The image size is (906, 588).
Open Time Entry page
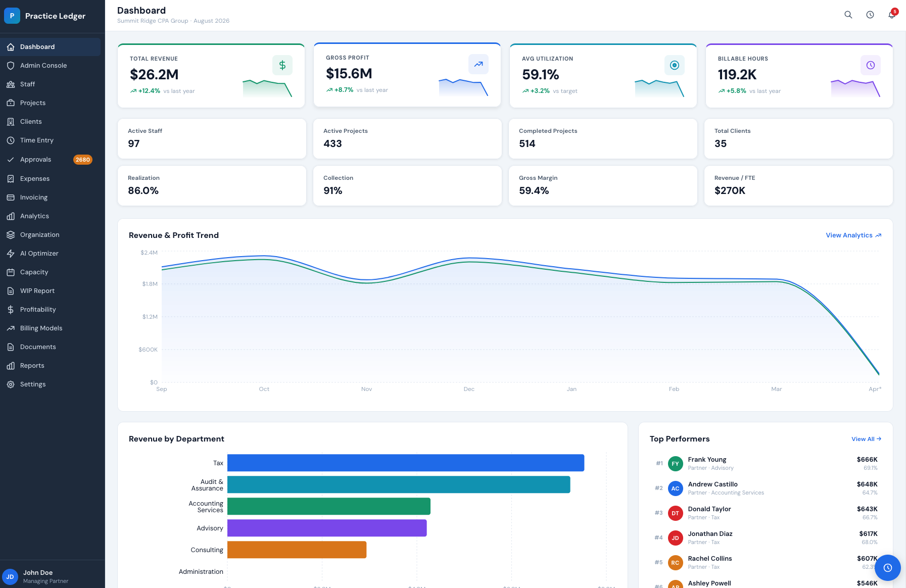click(x=51, y=140)
